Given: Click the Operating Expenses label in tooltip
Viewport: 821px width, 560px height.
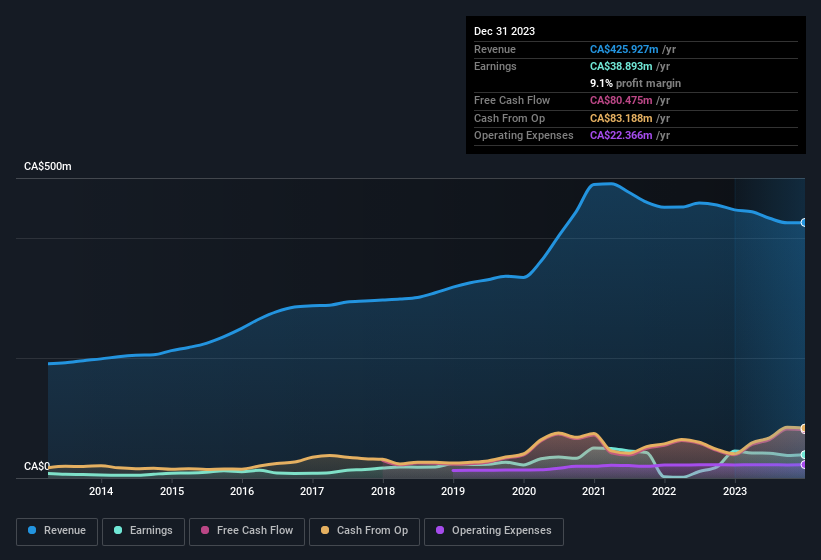Looking at the screenshot, I should pos(524,136).
